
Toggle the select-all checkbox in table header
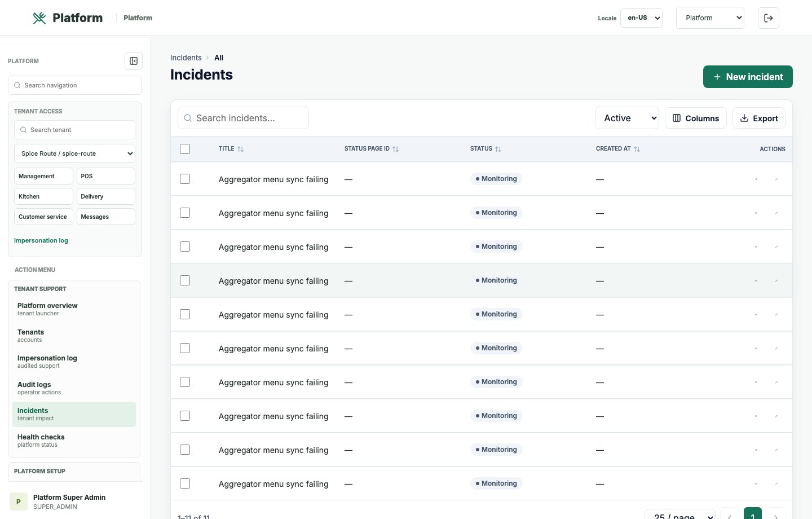point(185,149)
